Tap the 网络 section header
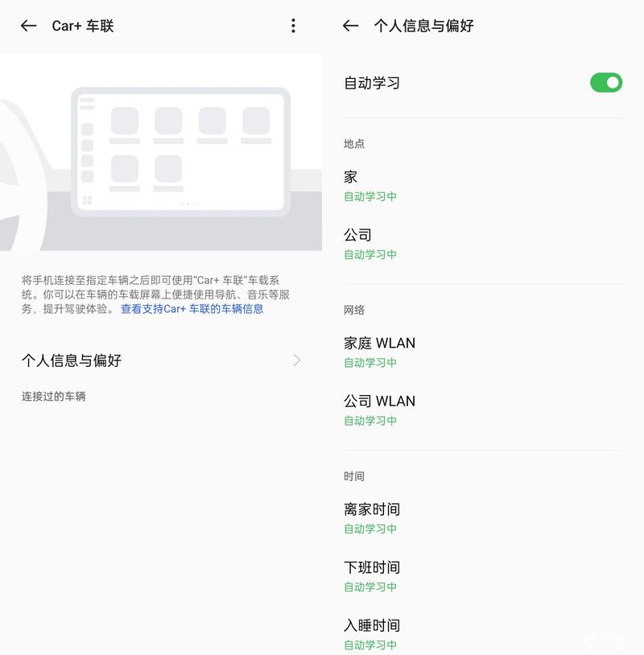The image size is (644, 655). point(354,310)
